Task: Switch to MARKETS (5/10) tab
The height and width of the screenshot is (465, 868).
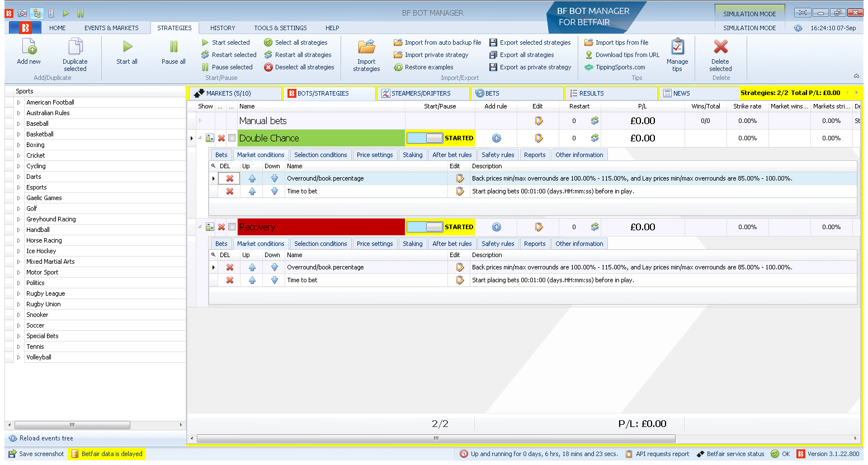Action: pyautogui.click(x=235, y=93)
